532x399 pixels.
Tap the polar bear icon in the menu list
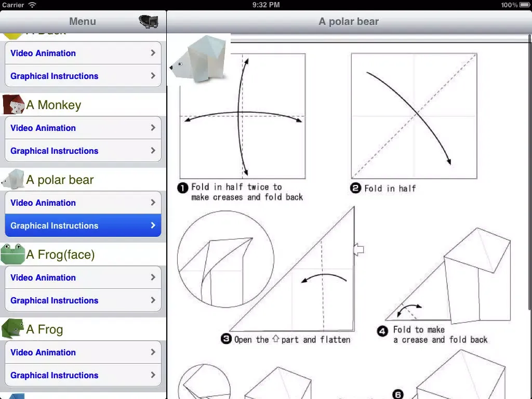pyautogui.click(x=13, y=179)
